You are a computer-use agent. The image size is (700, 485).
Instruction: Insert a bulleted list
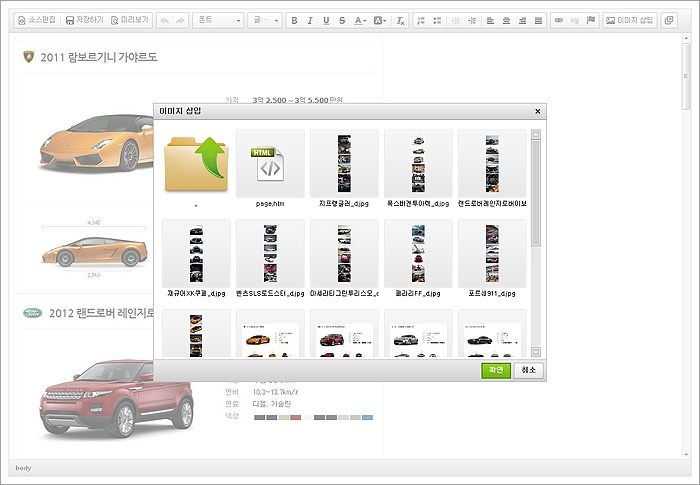pyautogui.click(x=437, y=21)
